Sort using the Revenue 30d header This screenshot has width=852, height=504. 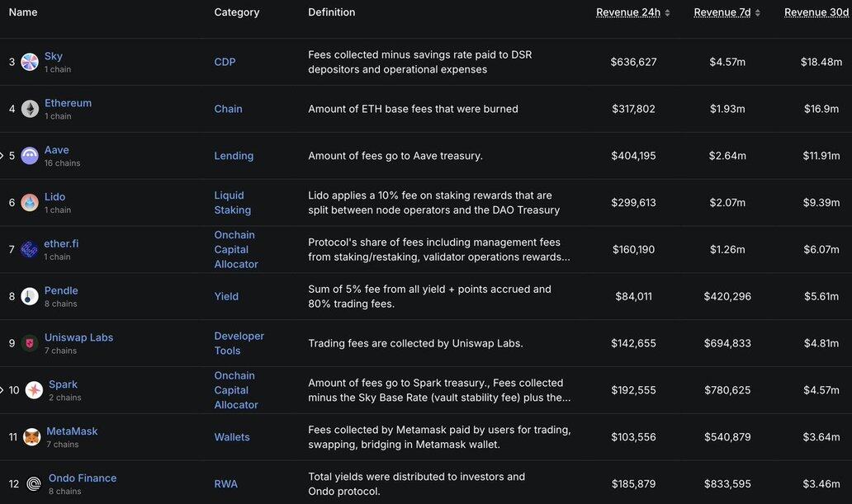click(816, 12)
